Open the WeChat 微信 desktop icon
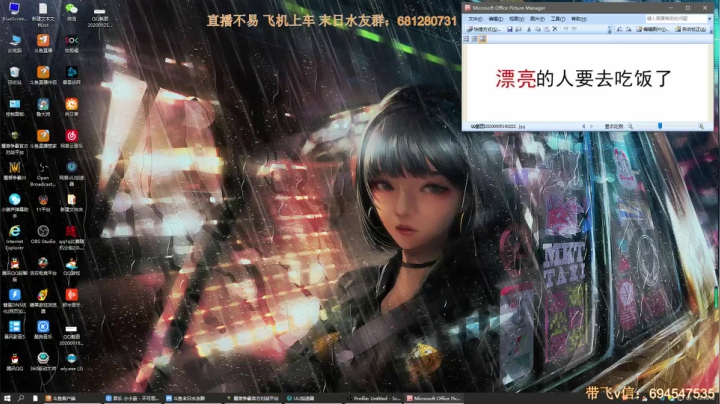720x404 pixels. 71,13
